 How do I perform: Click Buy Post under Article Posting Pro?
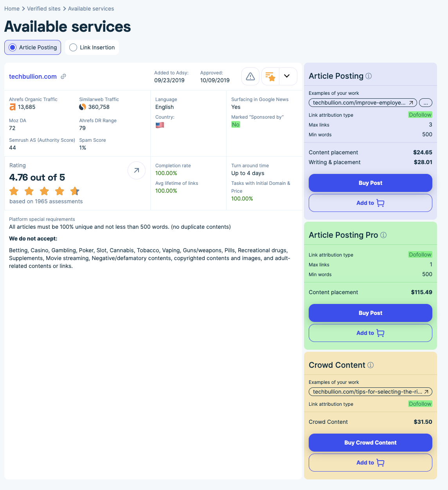[x=370, y=313]
